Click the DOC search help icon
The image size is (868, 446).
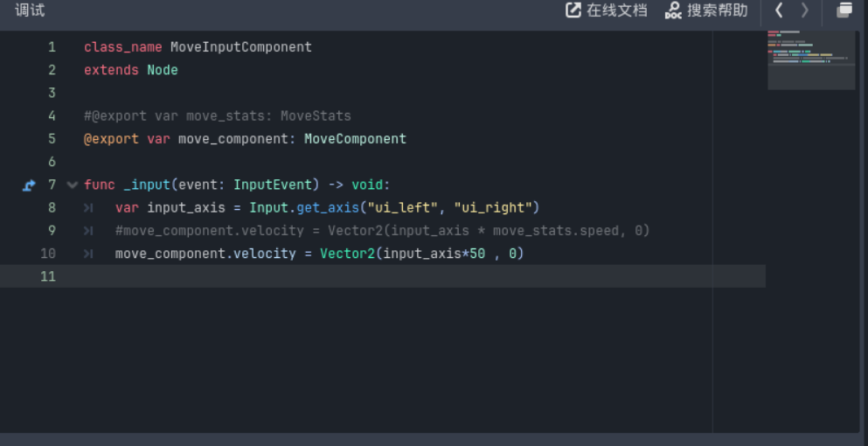click(673, 10)
